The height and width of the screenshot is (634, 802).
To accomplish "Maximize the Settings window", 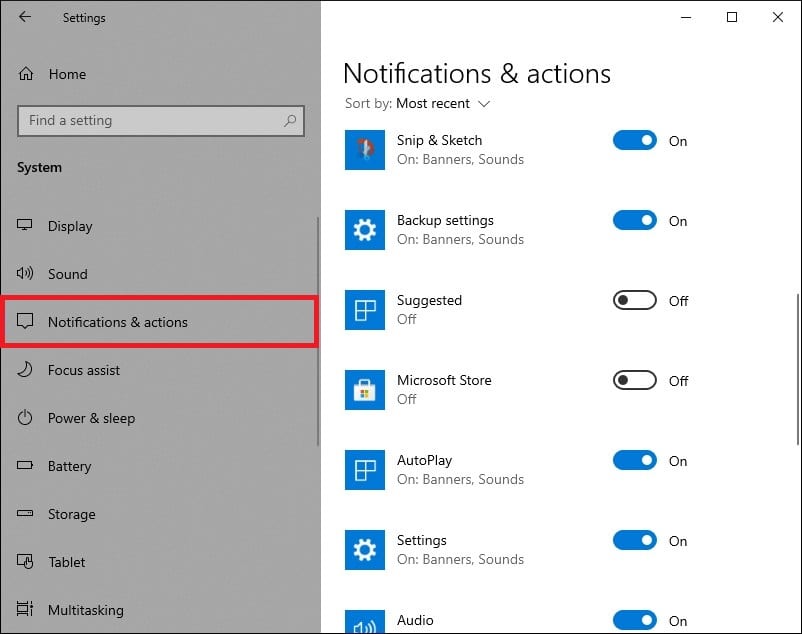I will click(732, 17).
